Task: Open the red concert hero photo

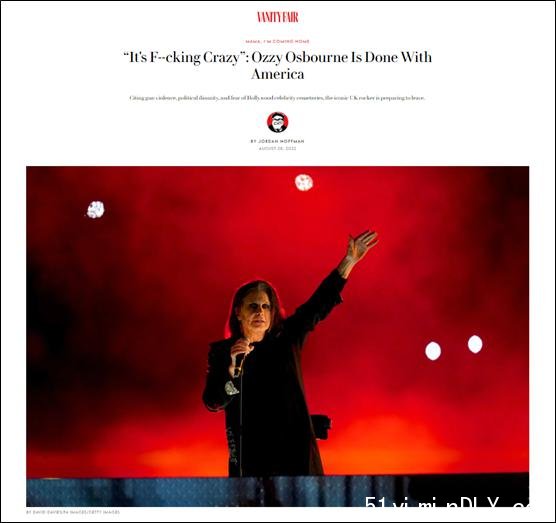Action: click(x=278, y=336)
